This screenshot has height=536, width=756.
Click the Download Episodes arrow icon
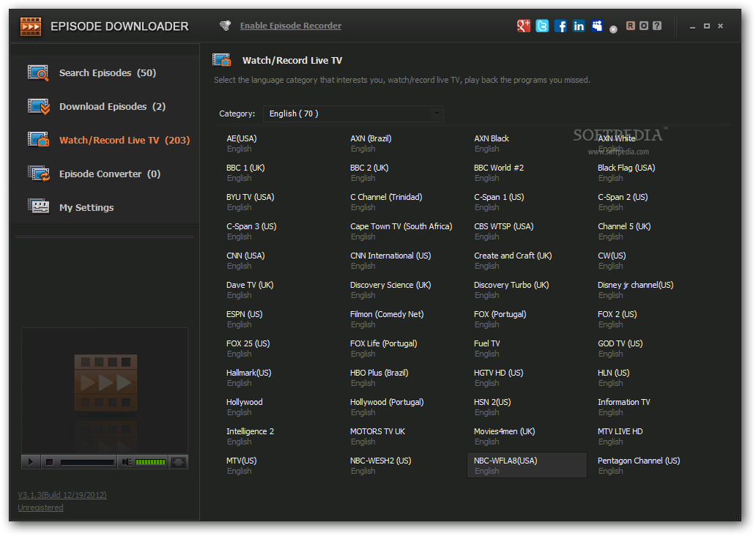[x=39, y=106]
